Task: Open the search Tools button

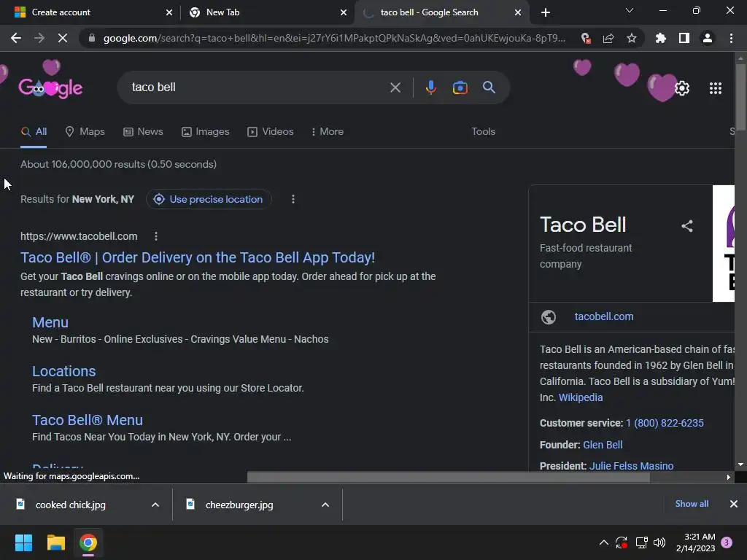Action: pos(483,132)
